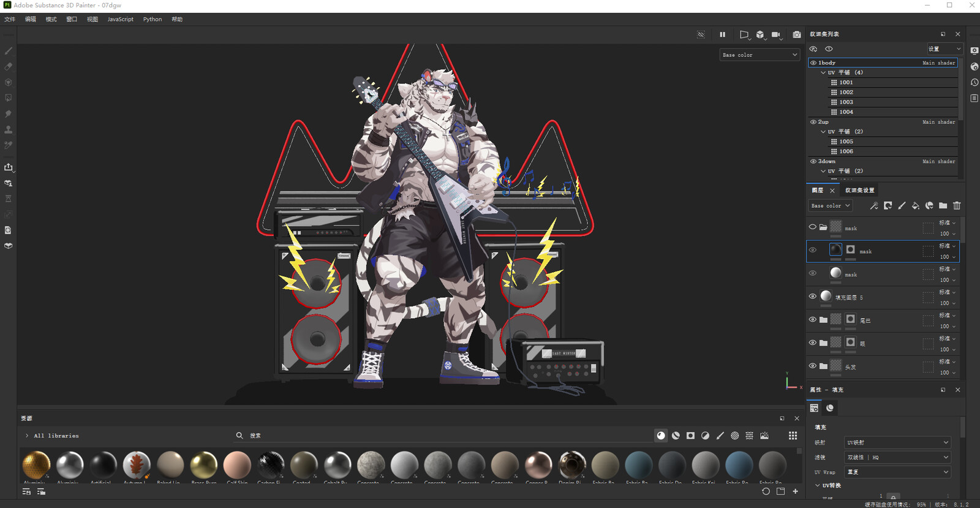The image size is (980, 508).
Task: Switch to 纹理集设置 tab
Action: point(860,191)
